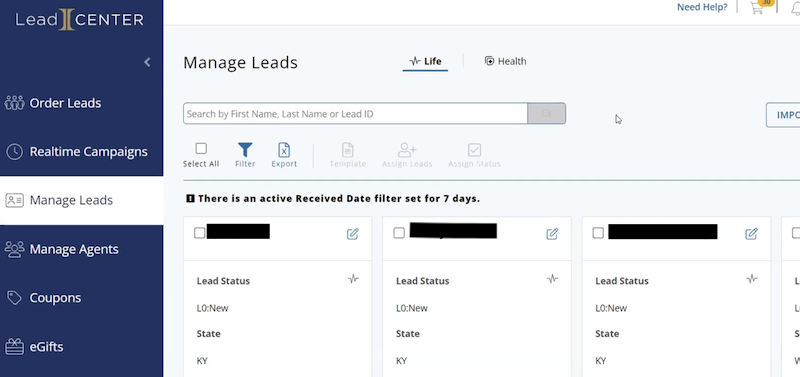This screenshot has height=377, width=800.
Task: Click KY state on third card
Action: (601, 361)
